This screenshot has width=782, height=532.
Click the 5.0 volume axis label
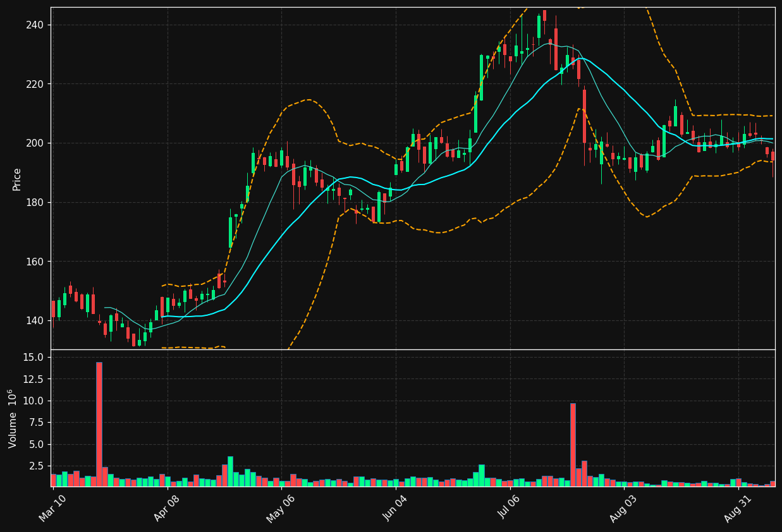pos(37,445)
